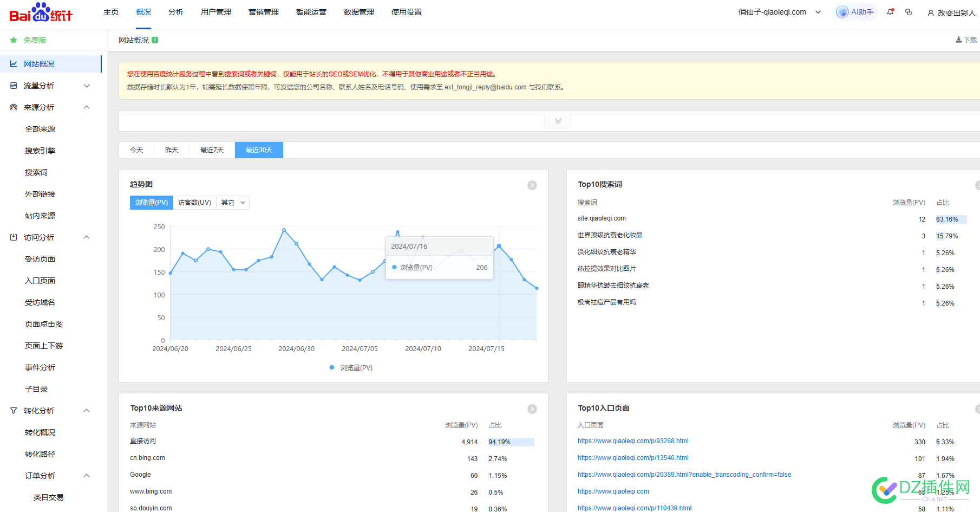
Task: Click the 访问分析 sidebar icon
Action: coord(14,237)
